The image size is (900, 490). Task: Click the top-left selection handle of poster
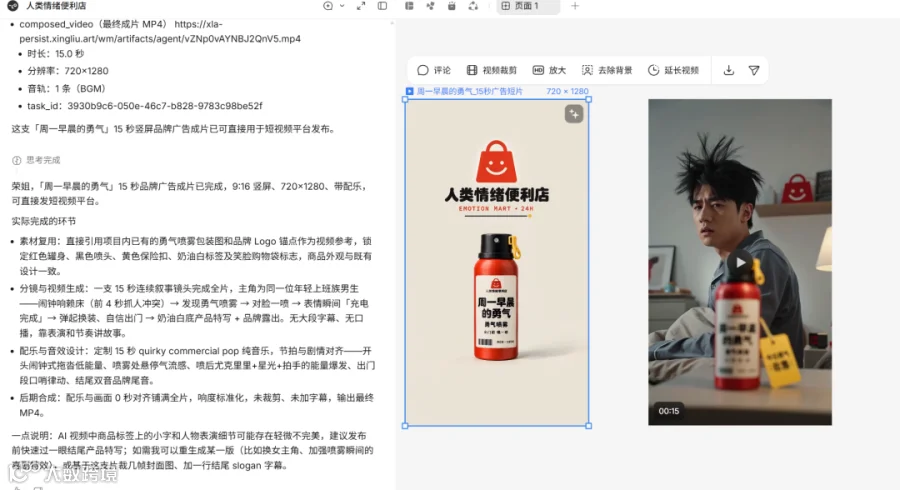[x=405, y=99]
